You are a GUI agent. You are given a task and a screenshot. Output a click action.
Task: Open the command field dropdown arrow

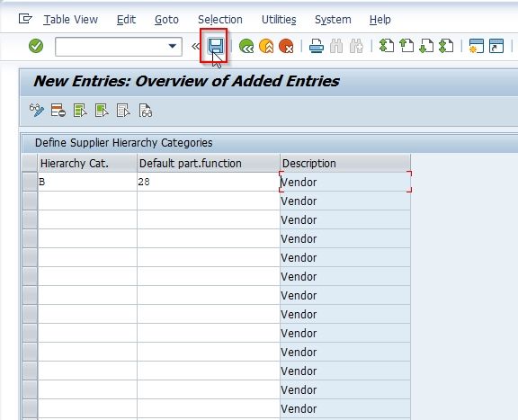coord(172,46)
